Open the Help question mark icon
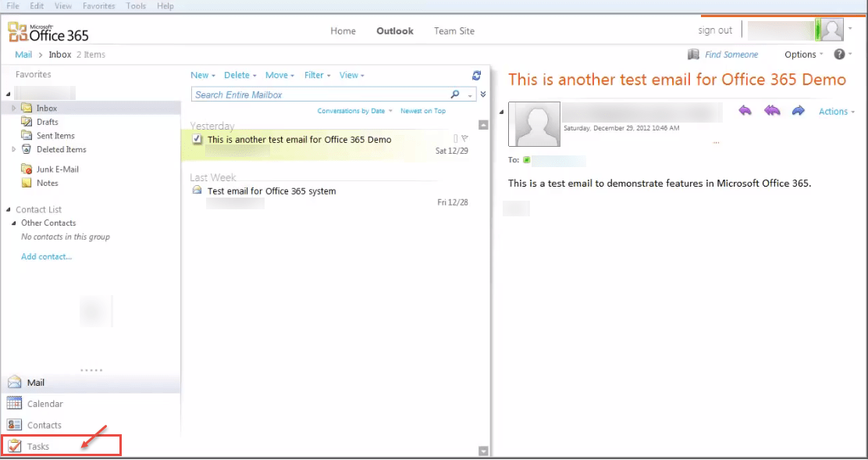The image size is (868, 460). point(839,54)
